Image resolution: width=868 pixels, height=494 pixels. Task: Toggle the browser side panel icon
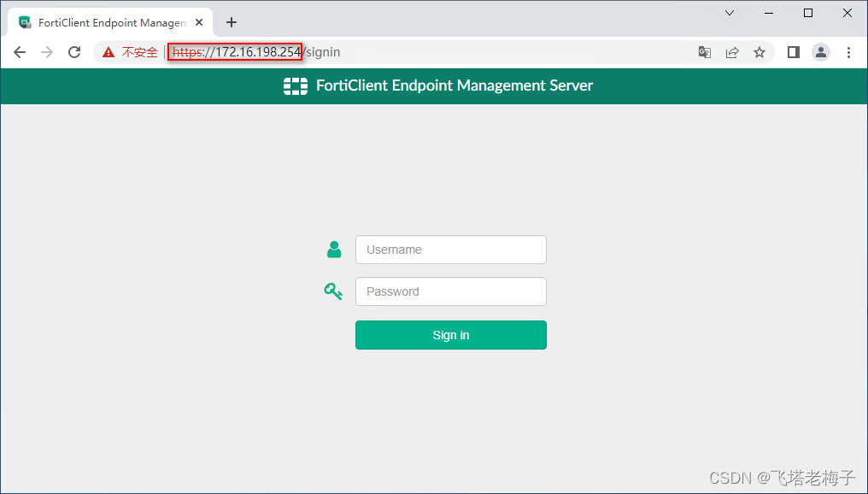tap(794, 52)
